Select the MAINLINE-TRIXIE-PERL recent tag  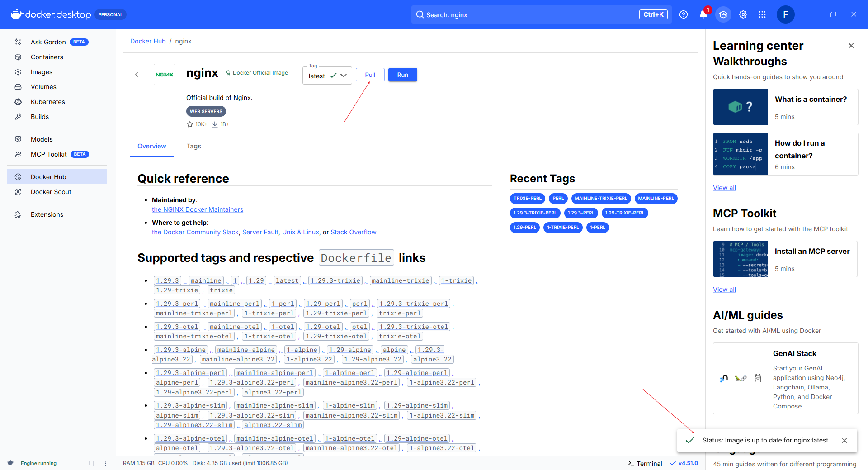(x=601, y=199)
